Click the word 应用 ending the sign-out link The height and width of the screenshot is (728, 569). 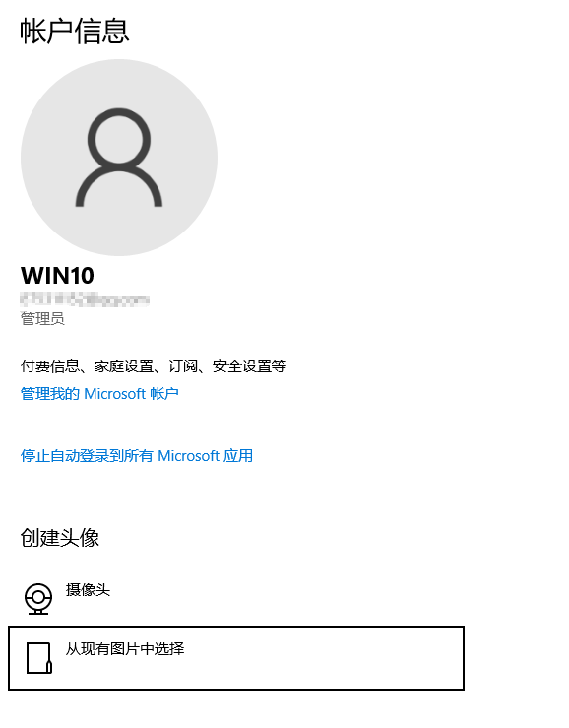tap(238, 456)
